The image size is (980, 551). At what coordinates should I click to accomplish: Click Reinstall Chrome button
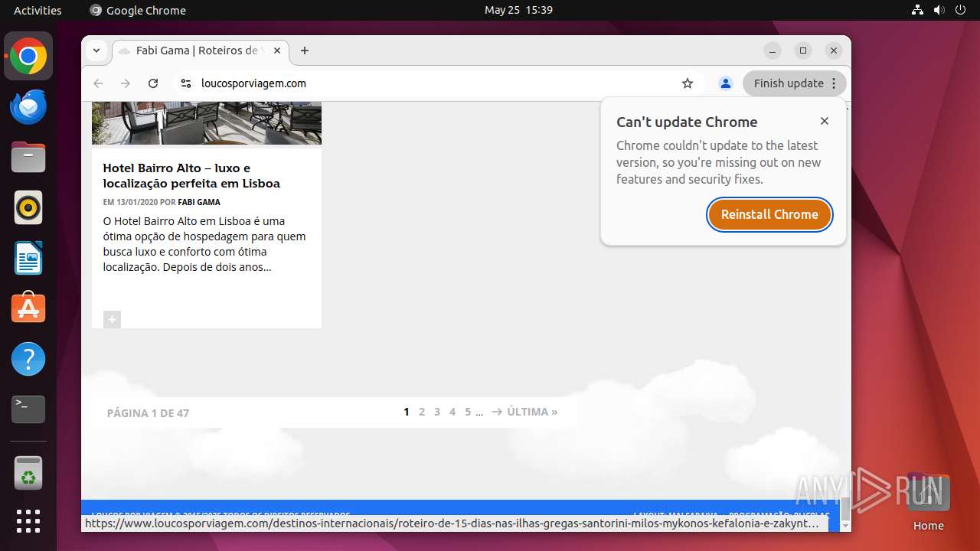769,214
